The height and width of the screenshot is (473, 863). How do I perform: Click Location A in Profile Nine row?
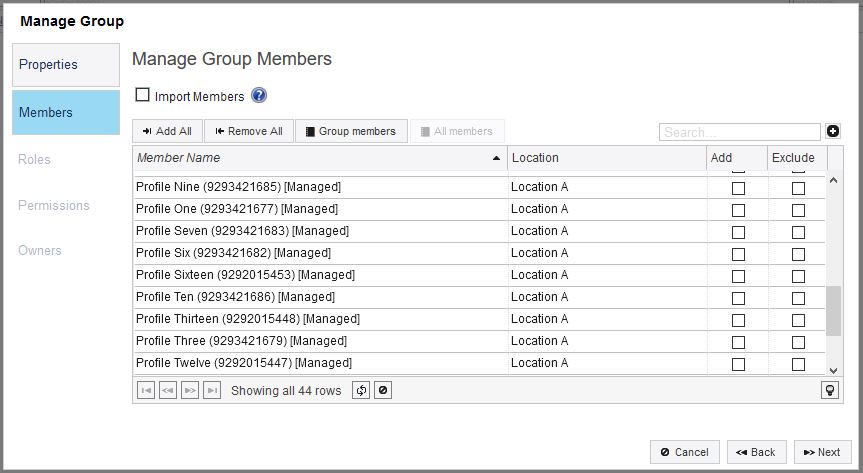point(539,187)
